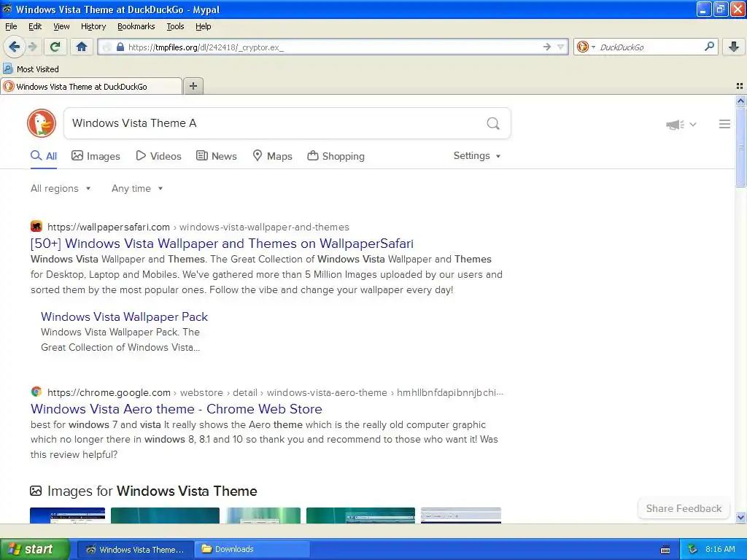This screenshot has height=560, width=747.
Task: Click the Go arrow in address bar
Action: click(546, 47)
